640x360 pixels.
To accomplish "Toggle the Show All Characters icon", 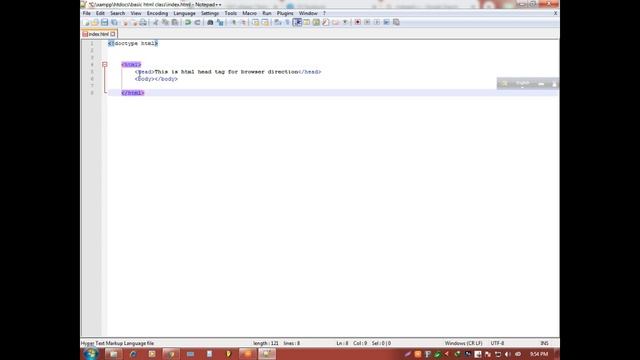I will pyautogui.click(x=287, y=22).
